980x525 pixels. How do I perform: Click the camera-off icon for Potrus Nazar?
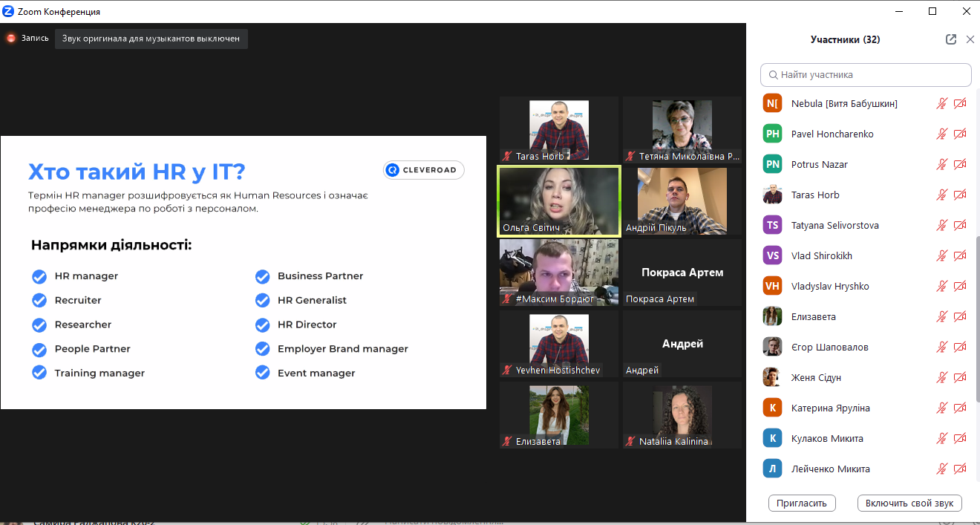(960, 164)
